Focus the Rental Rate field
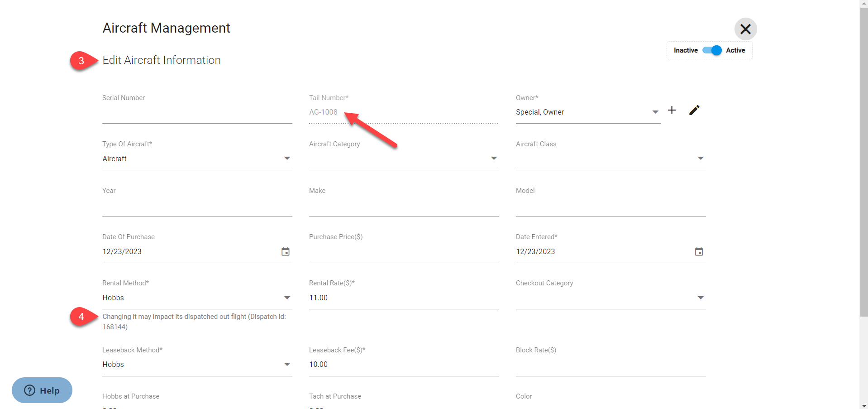This screenshot has width=868, height=409. click(x=404, y=298)
